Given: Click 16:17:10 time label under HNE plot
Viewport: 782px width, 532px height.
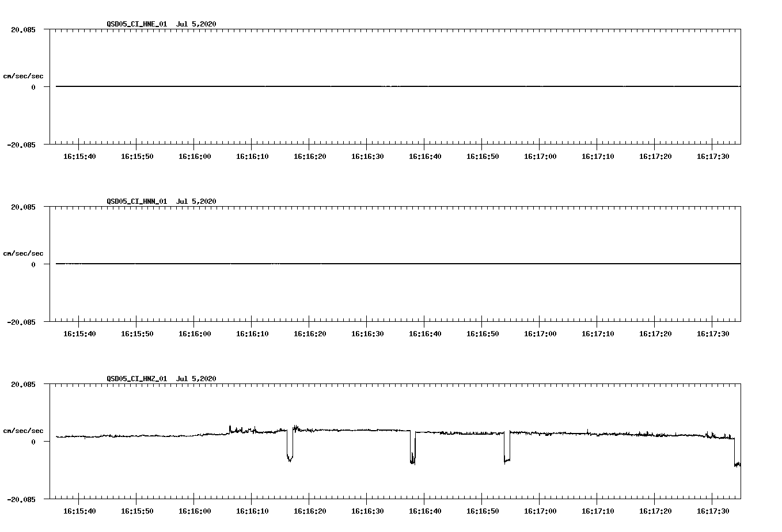Looking at the screenshot, I should point(598,157).
